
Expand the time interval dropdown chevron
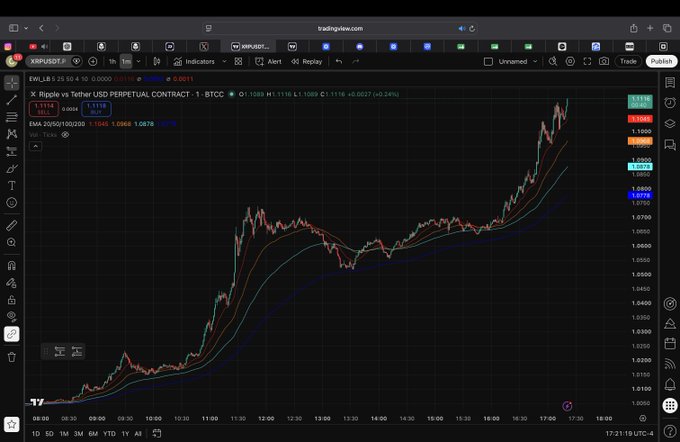coord(138,62)
